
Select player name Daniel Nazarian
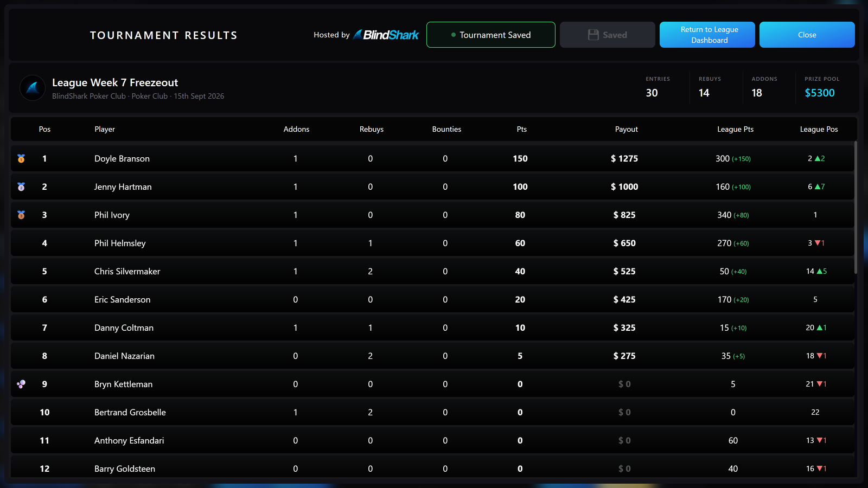[x=124, y=356]
